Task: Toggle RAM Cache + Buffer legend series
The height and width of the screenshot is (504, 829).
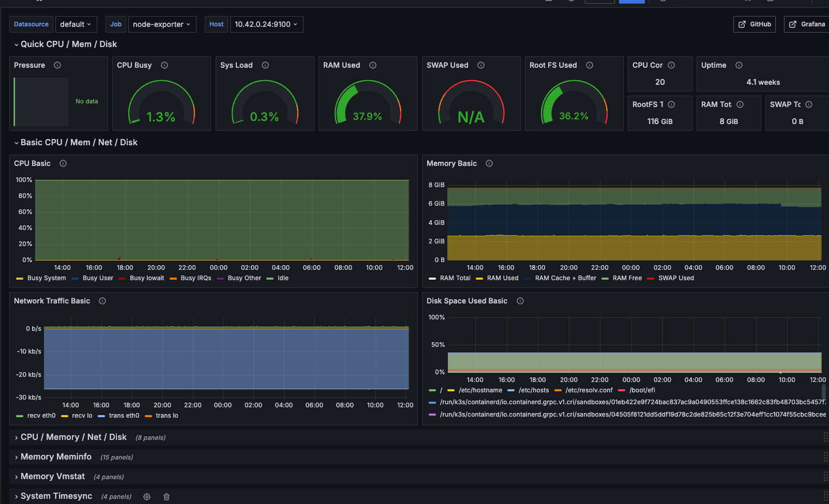Action: point(565,278)
